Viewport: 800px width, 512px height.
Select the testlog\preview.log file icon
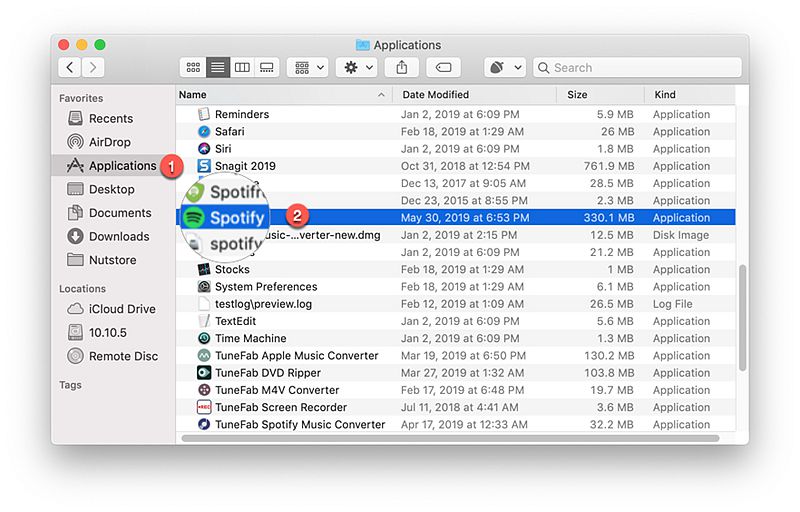[204, 304]
